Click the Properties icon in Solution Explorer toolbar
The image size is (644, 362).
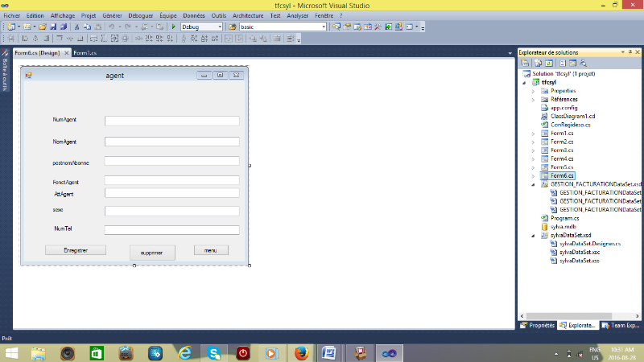tap(525, 64)
